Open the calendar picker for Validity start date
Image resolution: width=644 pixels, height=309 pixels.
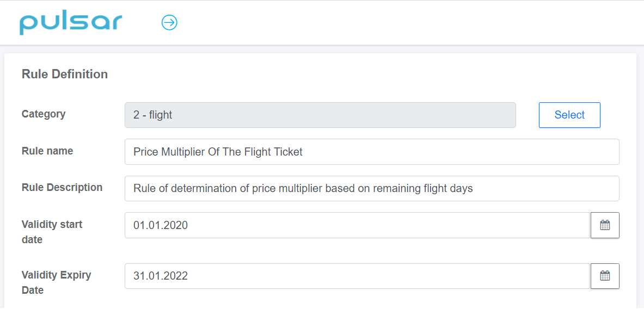click(x=605, y=225)
